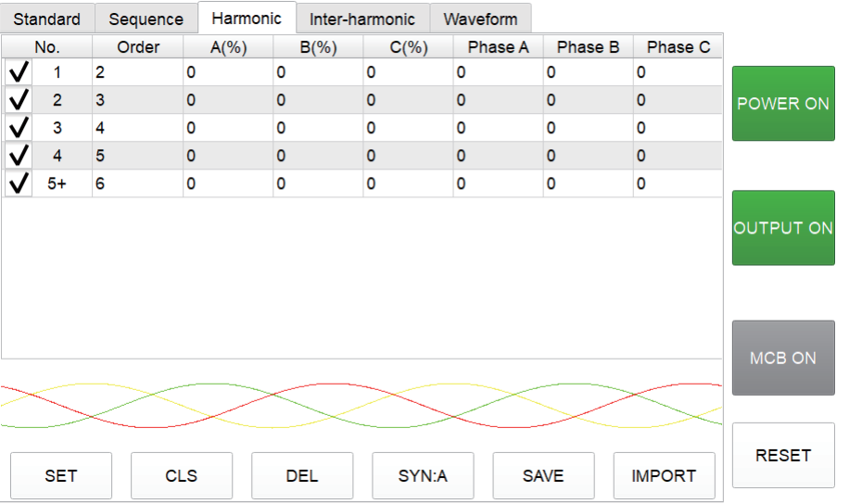This screenshot has height=504, width=862.
Task: Click the SET button
Action: click(x=61, y=475)
